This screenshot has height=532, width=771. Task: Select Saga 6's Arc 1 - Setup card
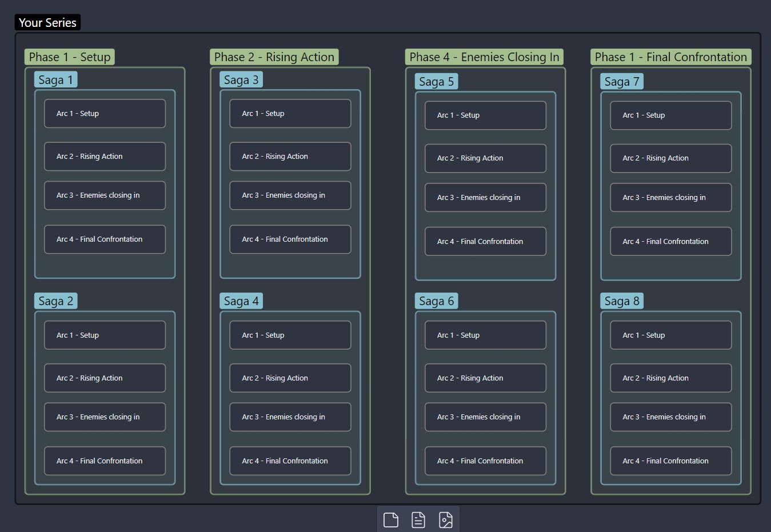click(486, 335)
